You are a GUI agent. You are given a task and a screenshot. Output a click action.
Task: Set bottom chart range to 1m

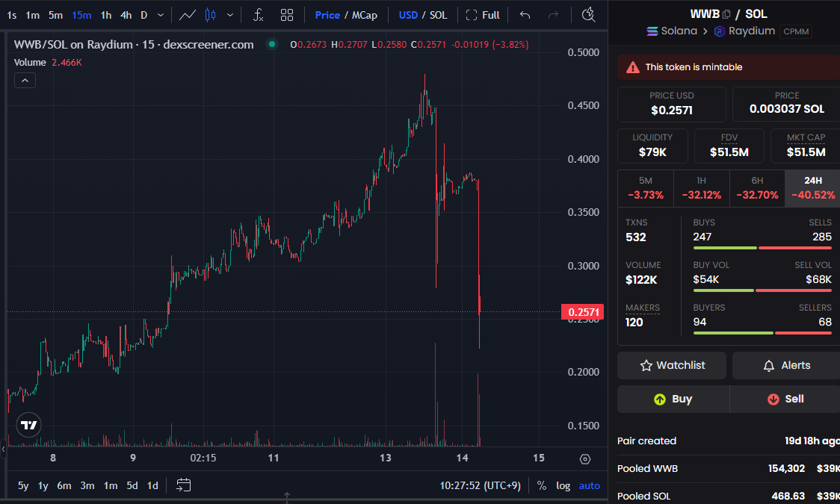[x=111, y=486]
